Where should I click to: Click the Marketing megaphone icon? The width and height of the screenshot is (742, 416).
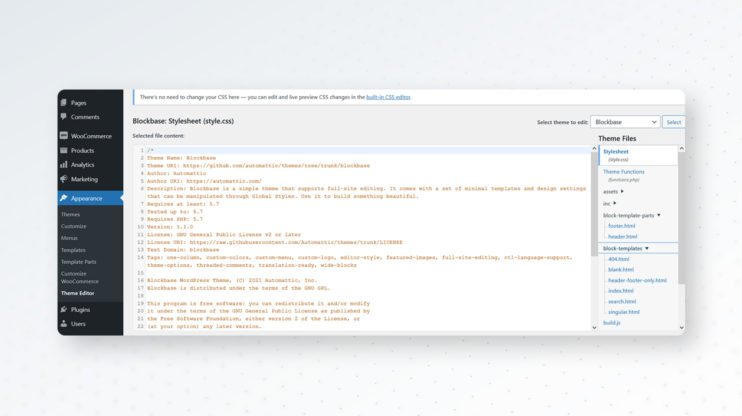click(x=64, y=179)
